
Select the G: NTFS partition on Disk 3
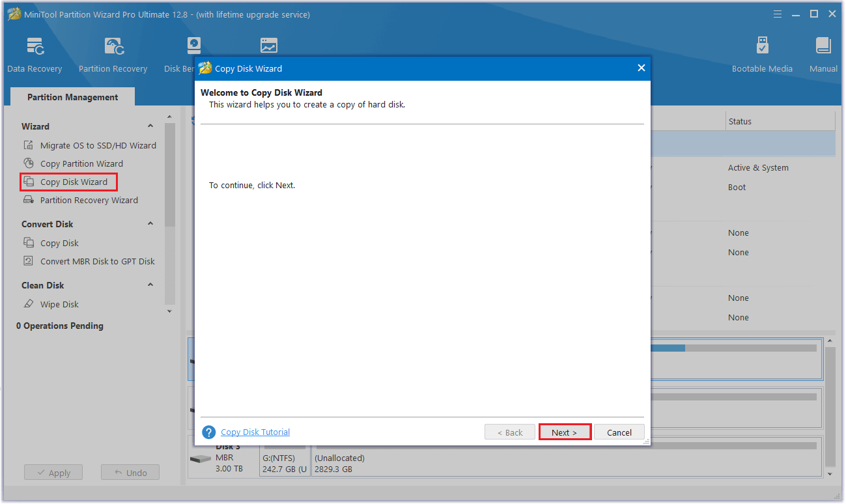click(285, 463)
